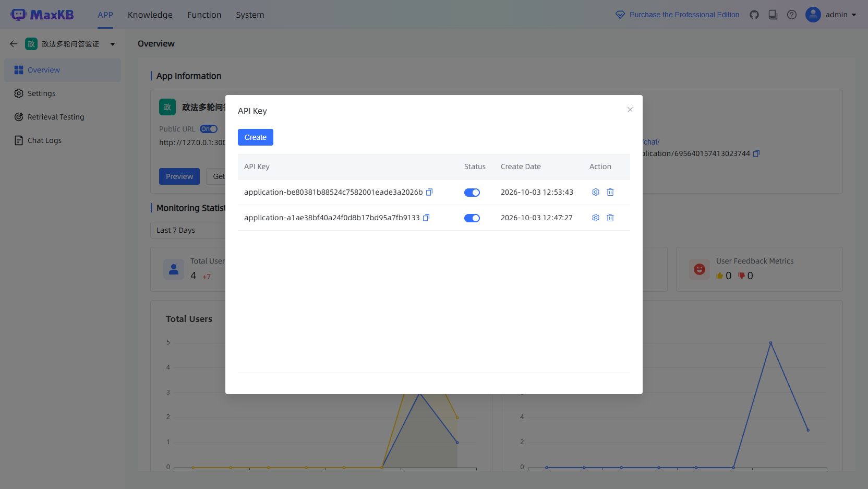Switch to the APP tab
This screenshot has width=868, height=489.
(x=105, y=15)
